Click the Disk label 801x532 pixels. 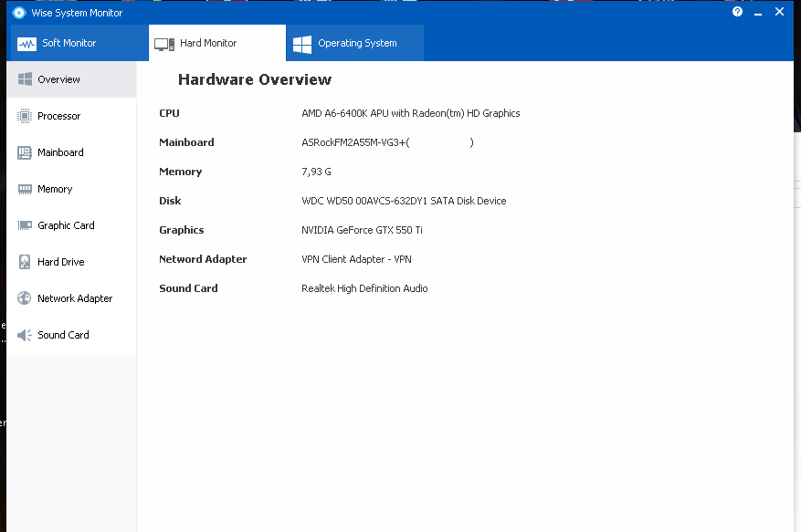pos(170,201)
